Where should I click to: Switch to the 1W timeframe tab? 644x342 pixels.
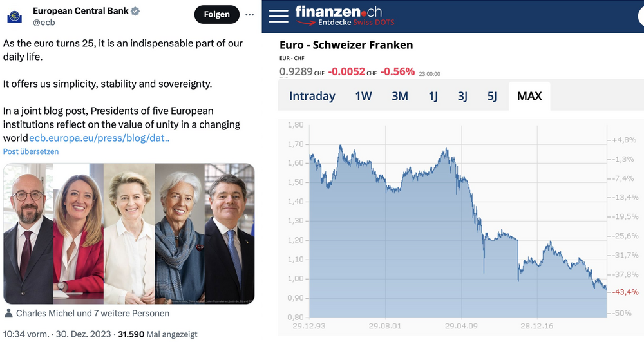363,96
